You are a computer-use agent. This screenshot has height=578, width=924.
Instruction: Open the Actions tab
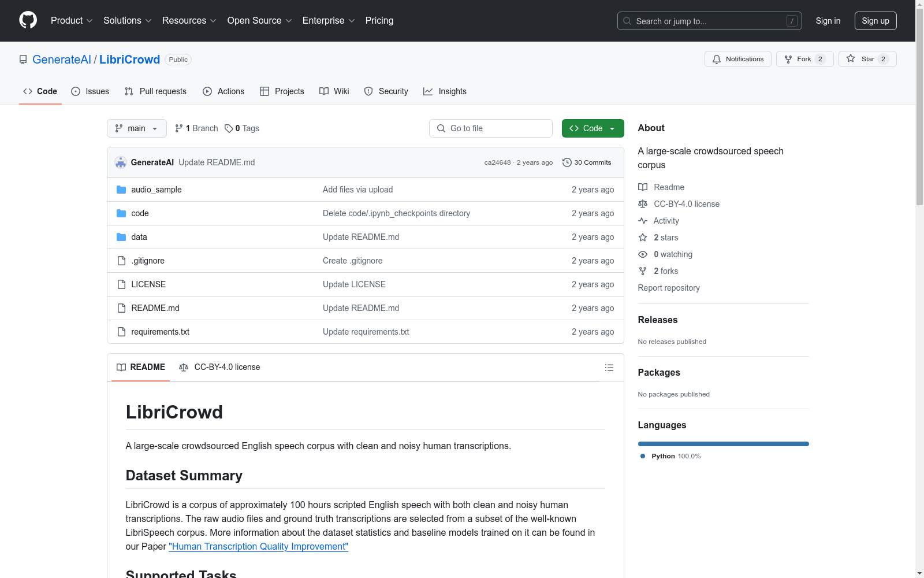pos(223,91)
